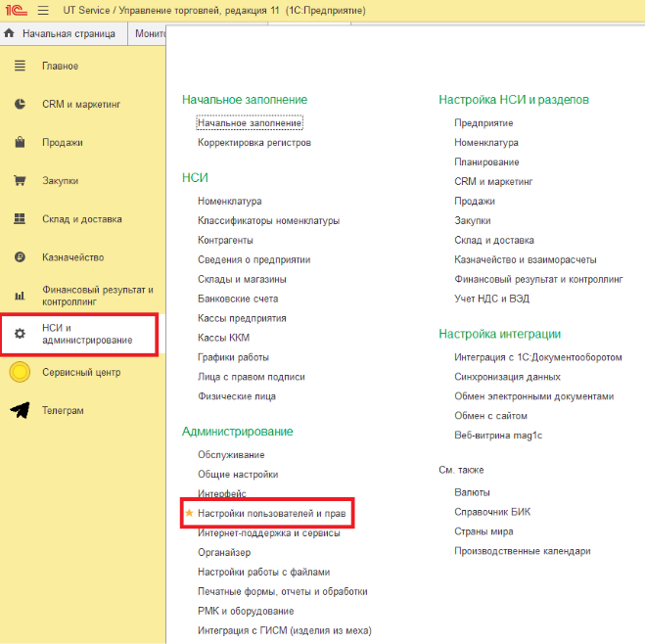Open CRM и маркетинг pie chart icon

click(20, 104)
